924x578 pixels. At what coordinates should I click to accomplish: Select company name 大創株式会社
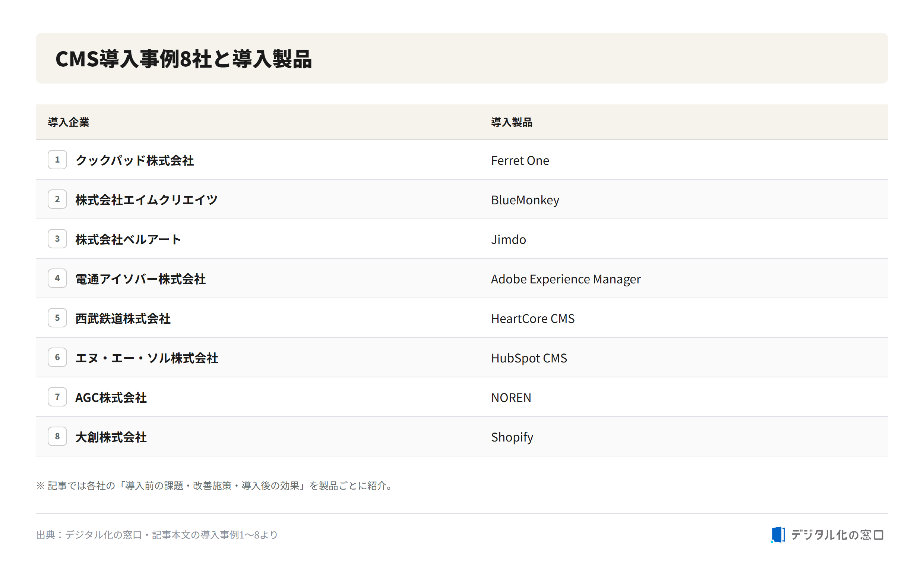tap(111, 437)
